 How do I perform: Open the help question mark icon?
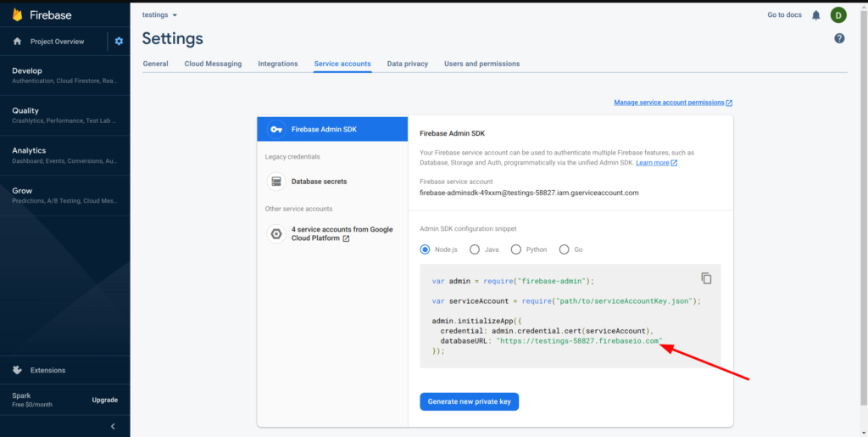839,38
